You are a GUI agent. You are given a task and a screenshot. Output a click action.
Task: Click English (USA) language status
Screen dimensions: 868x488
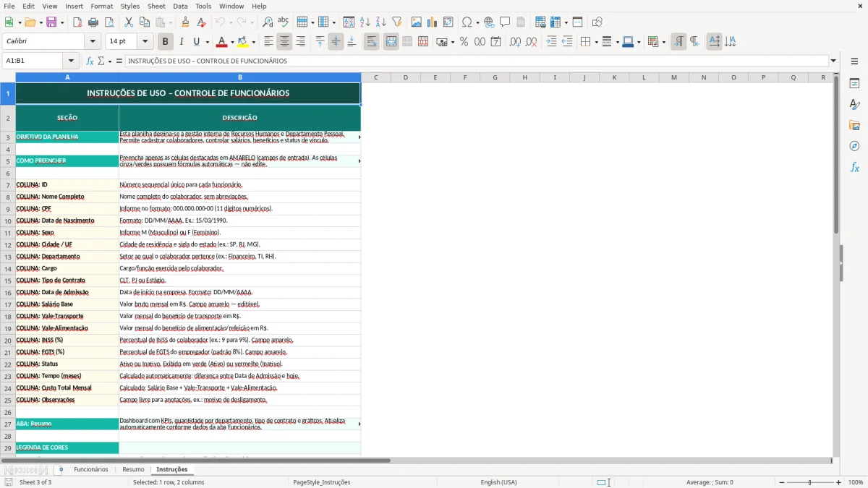498,482
